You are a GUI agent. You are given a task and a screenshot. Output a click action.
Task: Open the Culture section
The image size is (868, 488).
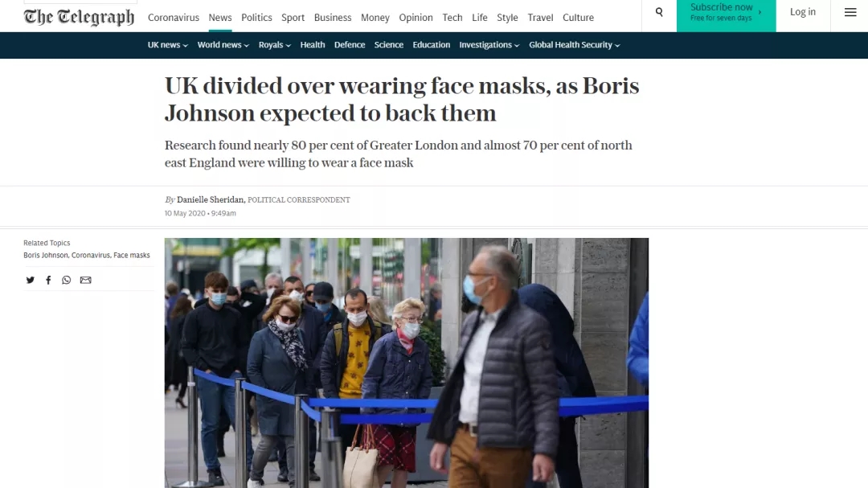click(x=578, y=17)
